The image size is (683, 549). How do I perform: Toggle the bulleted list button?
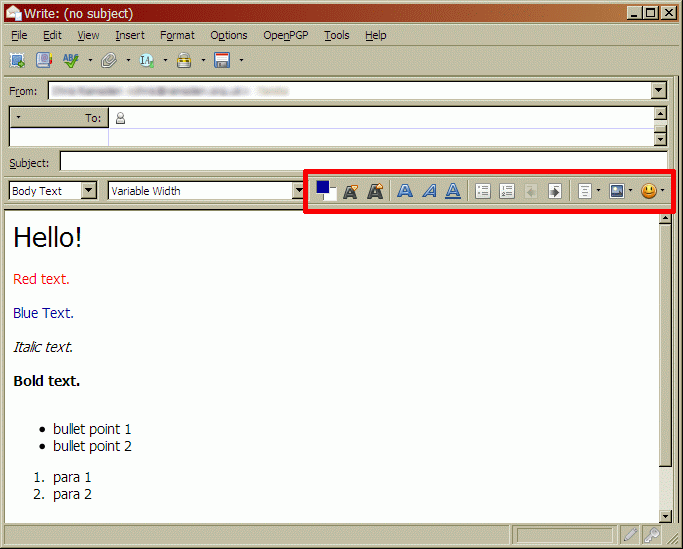pyautogui.click(x=483, y=191)
